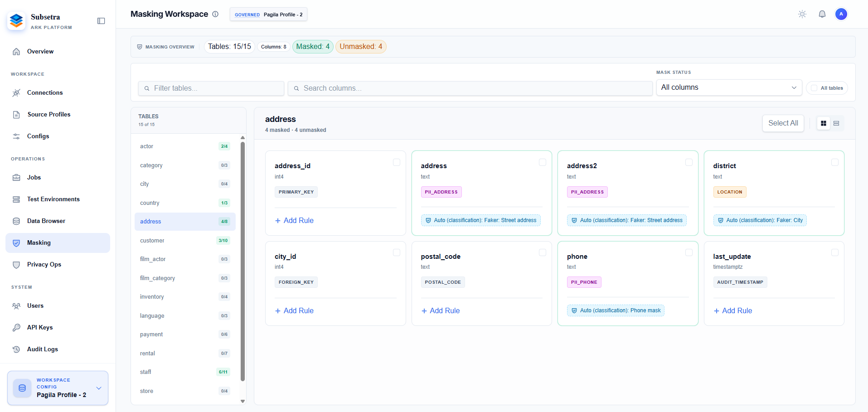
Task: Open Overview in the sidebar
Action: [x=58, y=52]
